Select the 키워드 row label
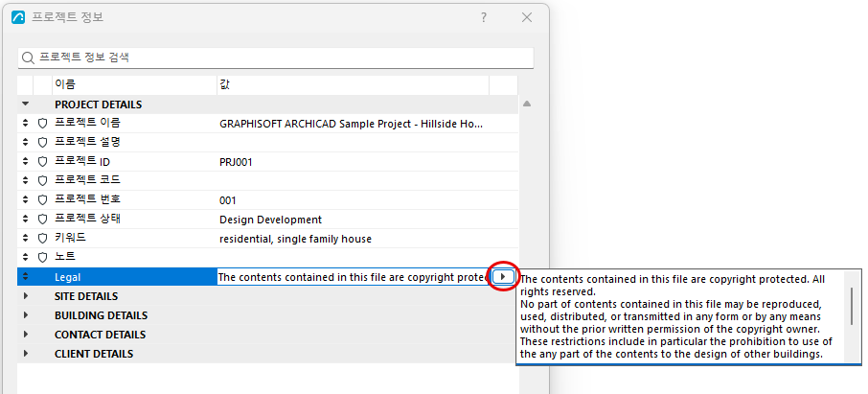Image resolution: width=868 pixels, height=394 pixels. (70, 238)
